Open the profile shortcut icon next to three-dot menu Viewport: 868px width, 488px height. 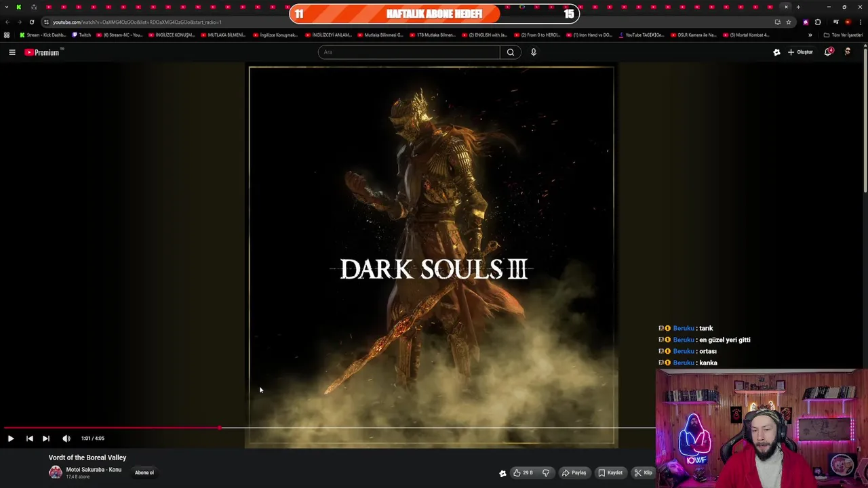pyautogui.click(x=848, y=22)
